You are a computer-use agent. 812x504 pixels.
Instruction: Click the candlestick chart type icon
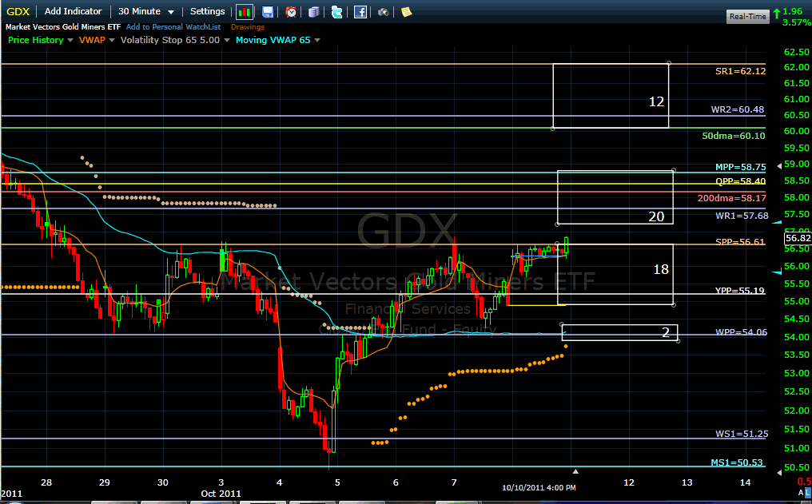[x=245, y=11]
